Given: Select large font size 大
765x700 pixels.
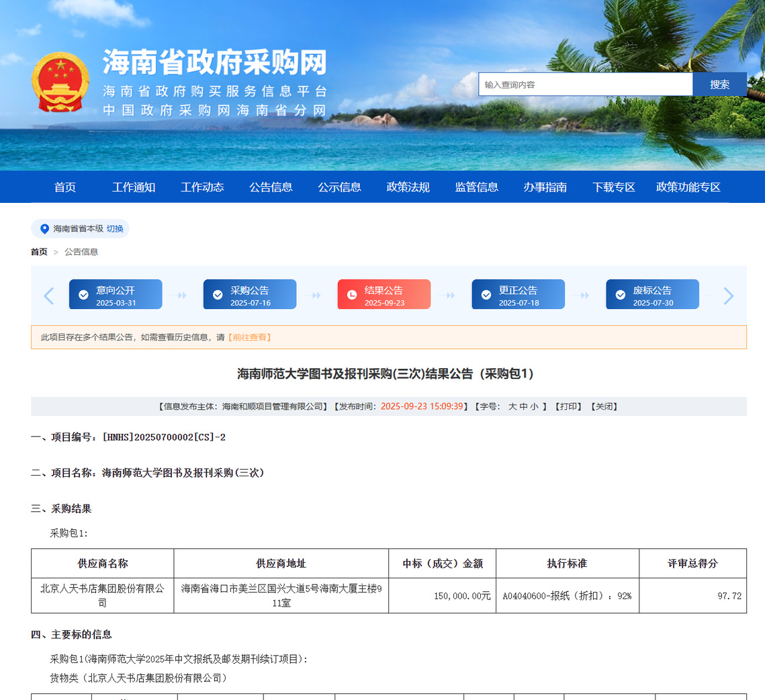Looking at the screenshot, I should click(512, 406).
